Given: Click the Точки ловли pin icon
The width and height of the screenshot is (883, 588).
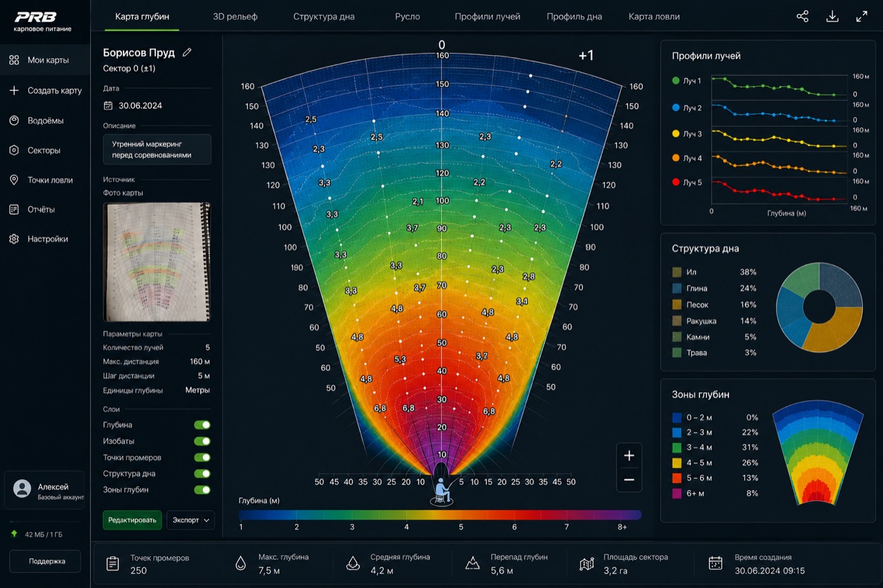Looking at the screenshot, I should coord(14,180).
